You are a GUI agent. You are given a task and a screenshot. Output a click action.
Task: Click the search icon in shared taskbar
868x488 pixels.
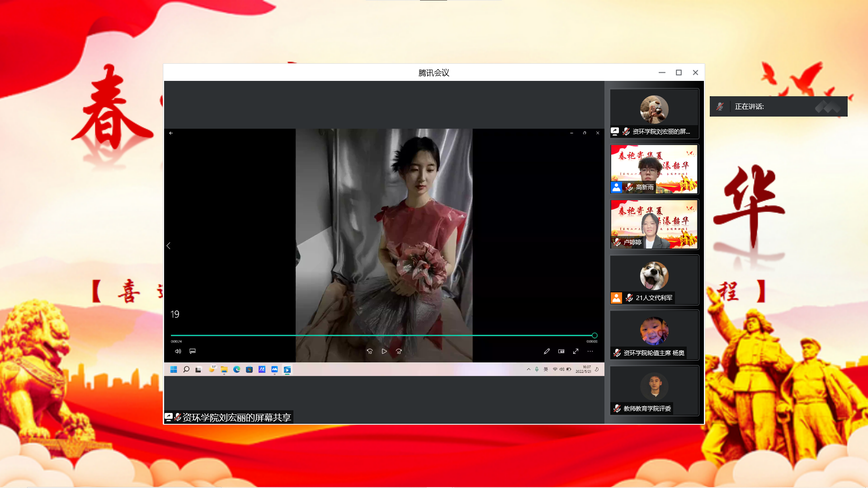point(186,370)
